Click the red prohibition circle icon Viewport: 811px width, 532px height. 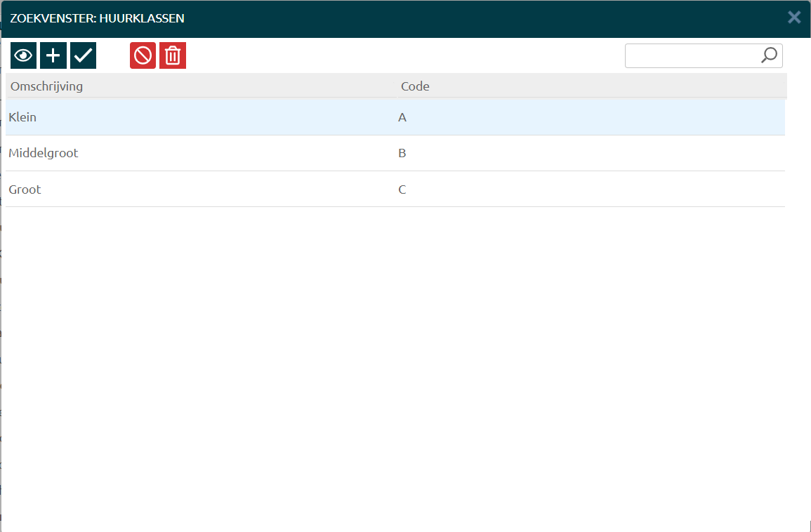tap(143, 56)
